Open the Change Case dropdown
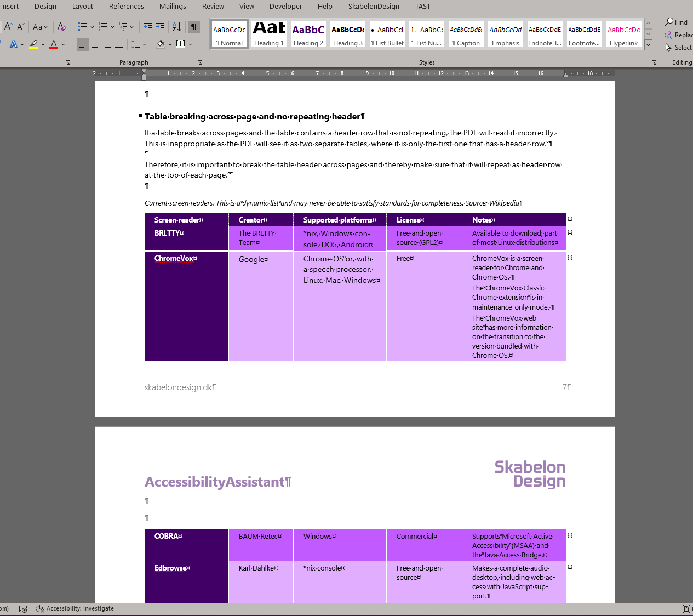693x616 pixels. pyautogui.click(x=41, y=26)
